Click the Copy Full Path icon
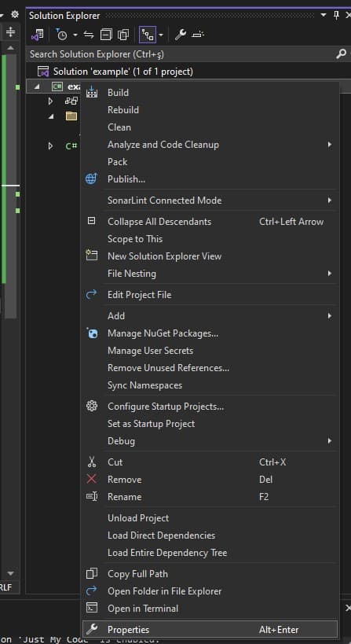Image resolution: width=351 pixels, height=644 pixels. pyautogui.click(x=92, y=574)
